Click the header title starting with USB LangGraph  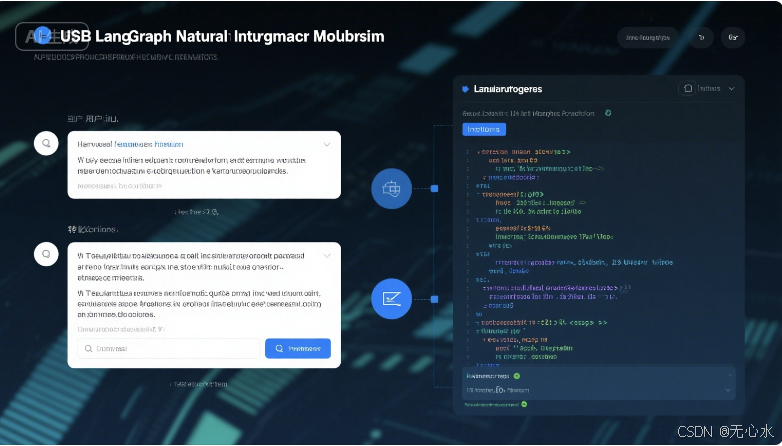point(222,36)
